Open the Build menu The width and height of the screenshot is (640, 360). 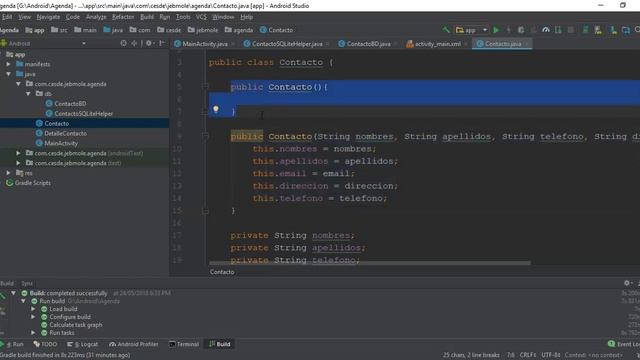(x=147, y=17)
